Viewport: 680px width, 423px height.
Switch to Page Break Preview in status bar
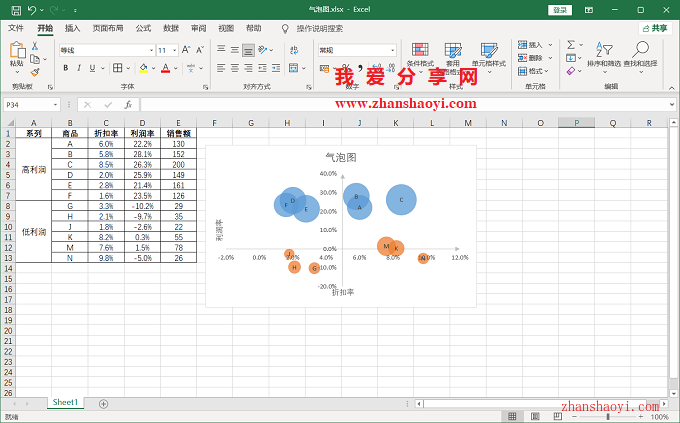coord(558,416)
